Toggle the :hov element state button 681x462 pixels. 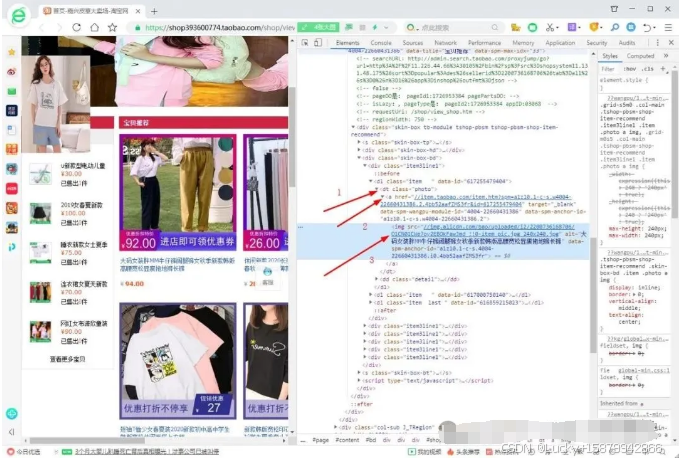click(629, 69)
